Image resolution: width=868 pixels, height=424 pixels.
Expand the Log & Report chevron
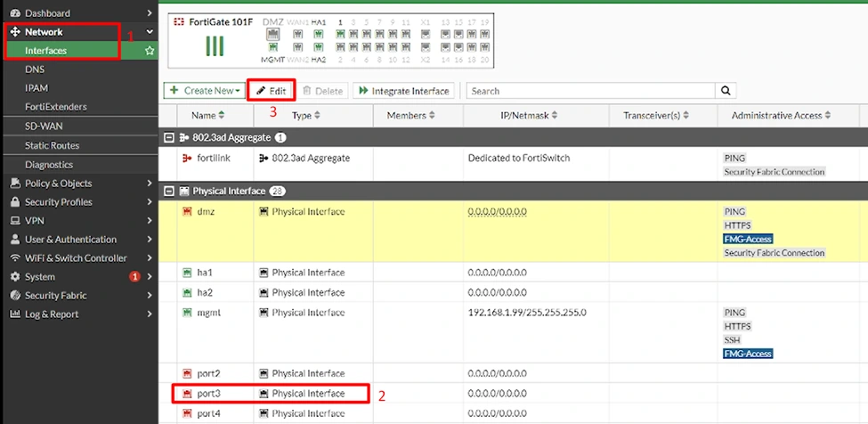click(150, 314)
